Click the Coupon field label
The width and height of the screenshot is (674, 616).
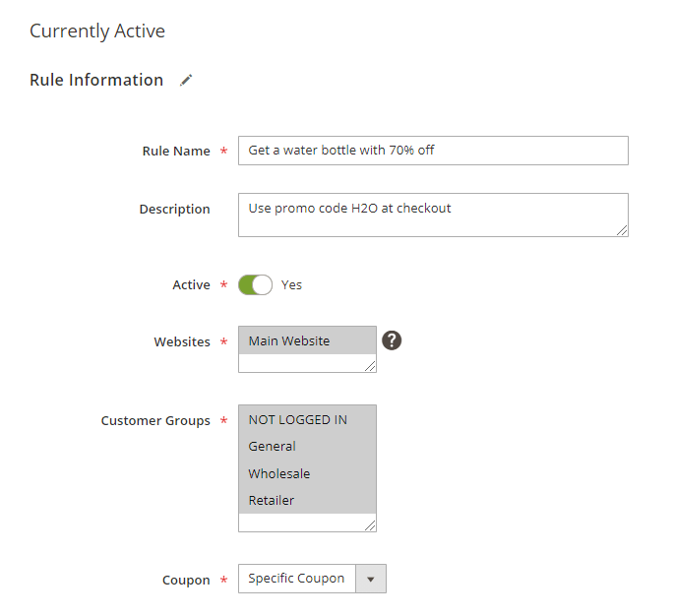(x=186, y=580)
